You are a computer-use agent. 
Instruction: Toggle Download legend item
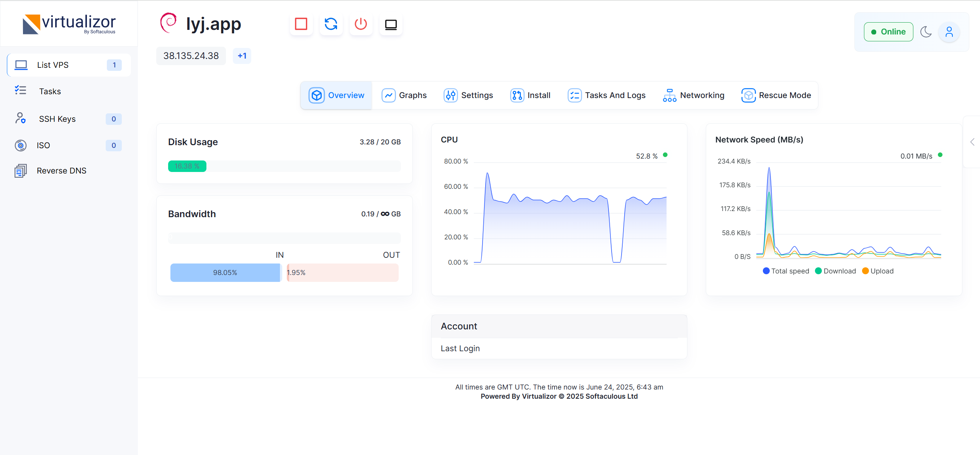(x=836, y=271)
